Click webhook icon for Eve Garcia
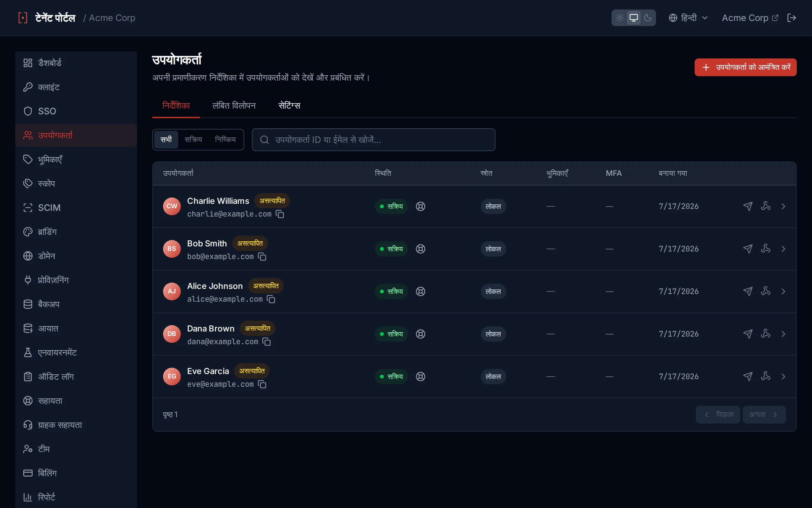812x508 pixels. point(765,377)
